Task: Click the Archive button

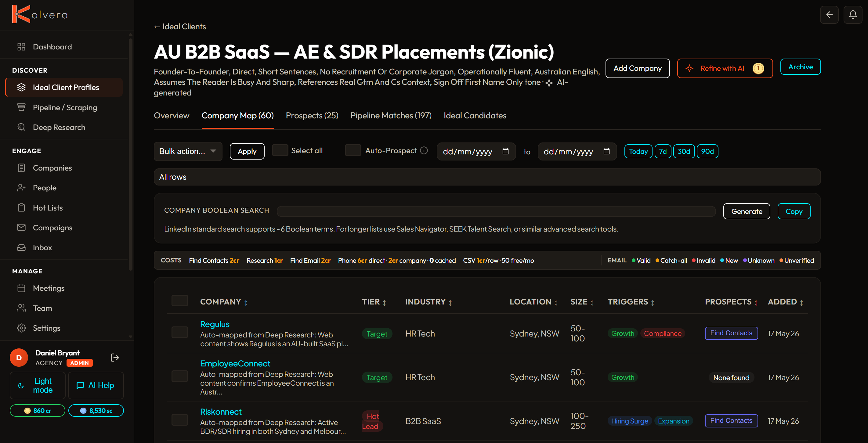Action: (x=800, y=67)
